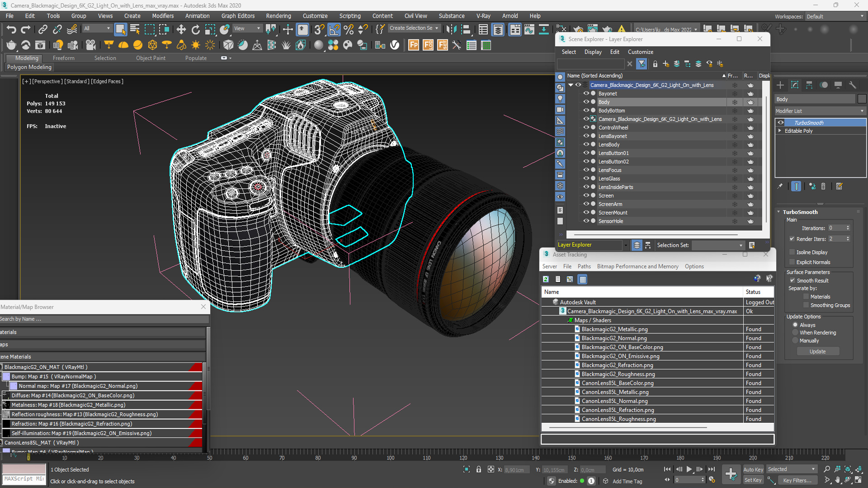
Task: Click the pin stack icon
Action: click(x=780, y=186)
